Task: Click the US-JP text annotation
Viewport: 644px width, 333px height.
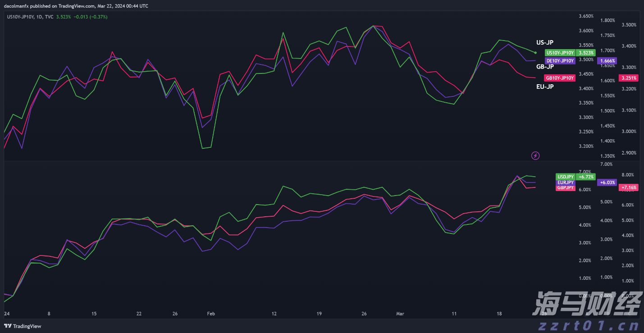Action: point(545,43)
